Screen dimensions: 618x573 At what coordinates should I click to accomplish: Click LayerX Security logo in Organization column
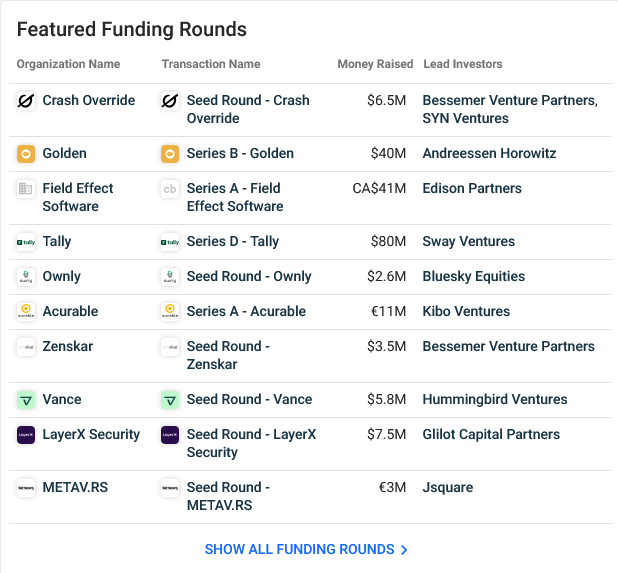pyautogui.click(x=26, y=435)
